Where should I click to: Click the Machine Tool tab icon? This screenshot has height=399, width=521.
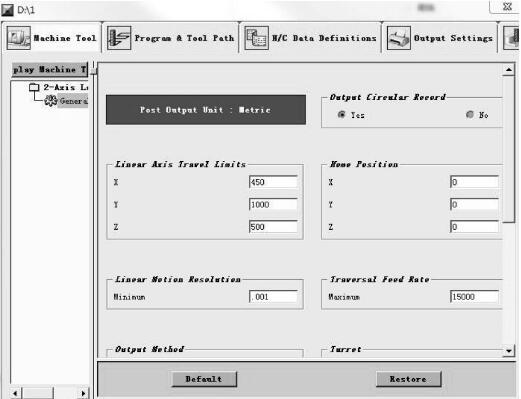(19, 38)
